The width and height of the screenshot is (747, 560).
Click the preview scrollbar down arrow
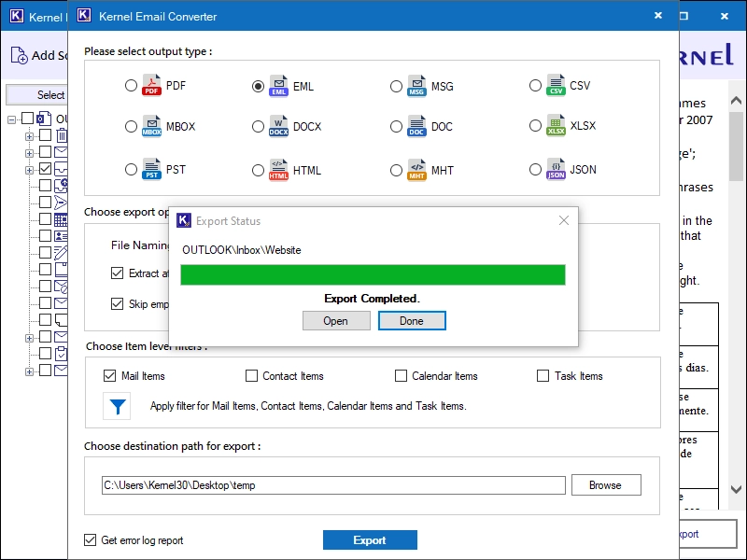click(x=736, y=489)
